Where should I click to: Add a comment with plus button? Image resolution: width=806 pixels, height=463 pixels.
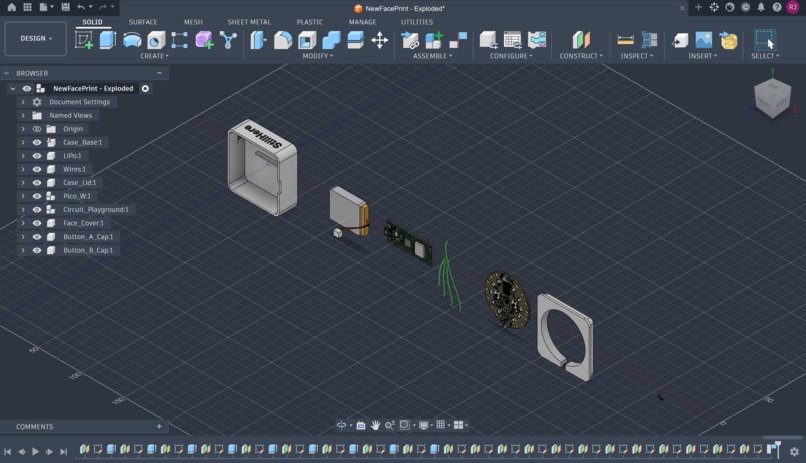159,426
